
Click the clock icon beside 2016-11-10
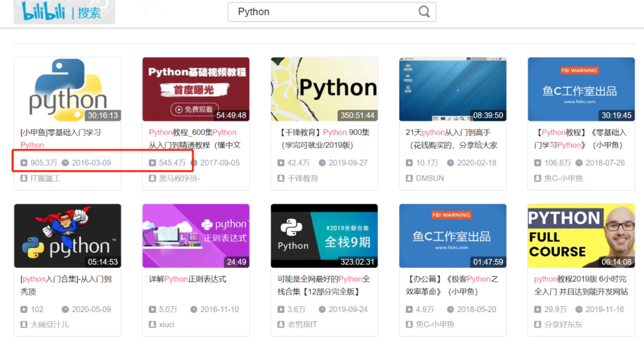coord(193,309)
